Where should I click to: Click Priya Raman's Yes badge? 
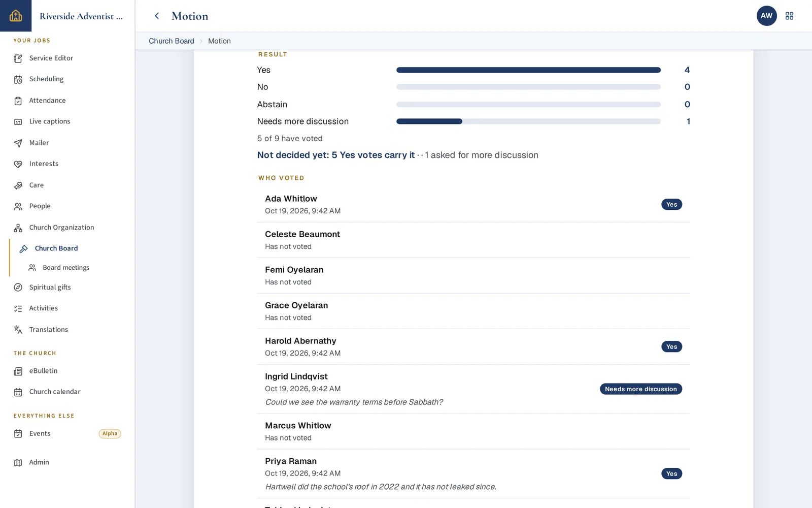pos(671,473)
